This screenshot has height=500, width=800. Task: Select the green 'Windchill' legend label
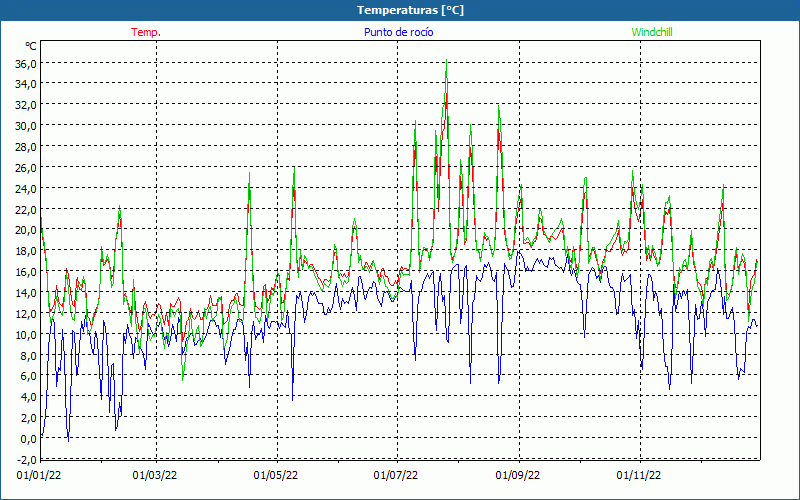[x=652, y=32]
